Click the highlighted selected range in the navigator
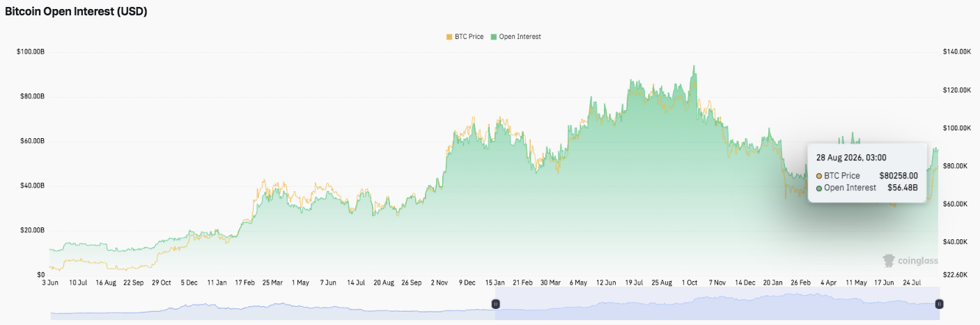Viewport: 980px width, 325px height. tap(717, 303)
